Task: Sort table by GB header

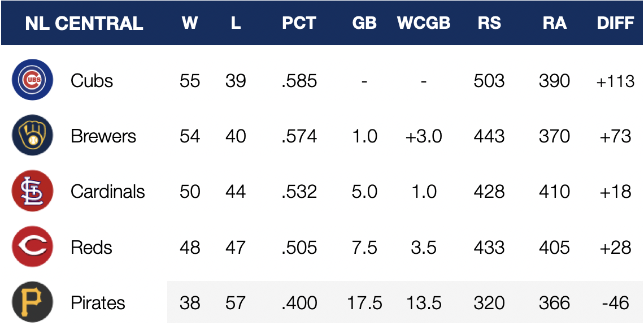Action: (x=364, y=24)
